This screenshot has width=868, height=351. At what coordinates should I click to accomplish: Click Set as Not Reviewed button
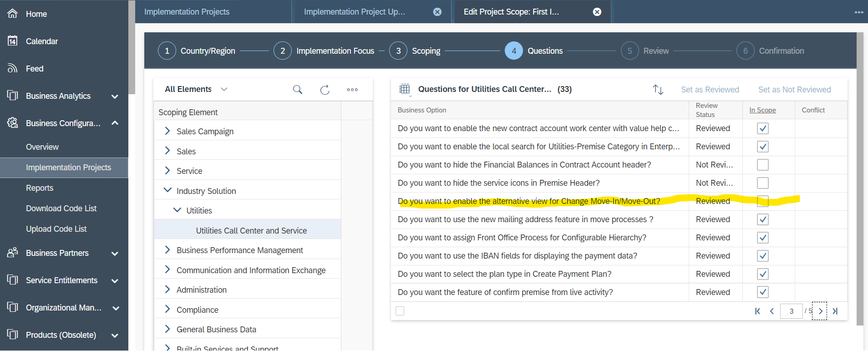click(795, 90)
